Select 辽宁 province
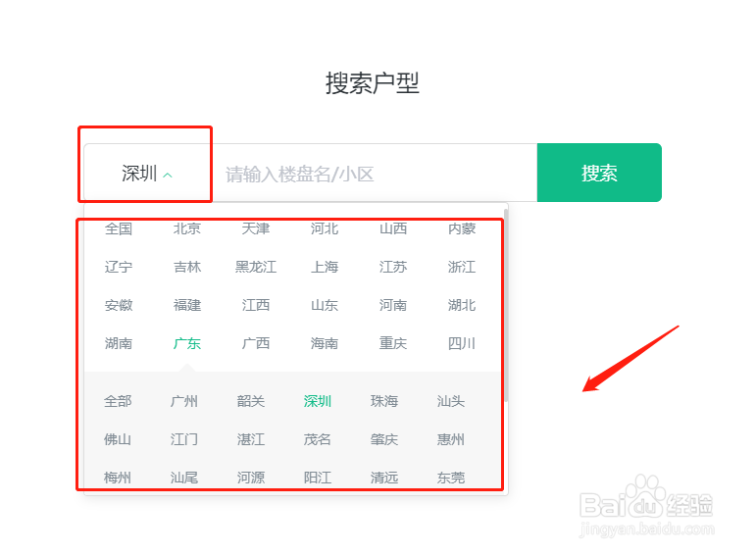This screenshot has width=756, height=555. (119, 267)
